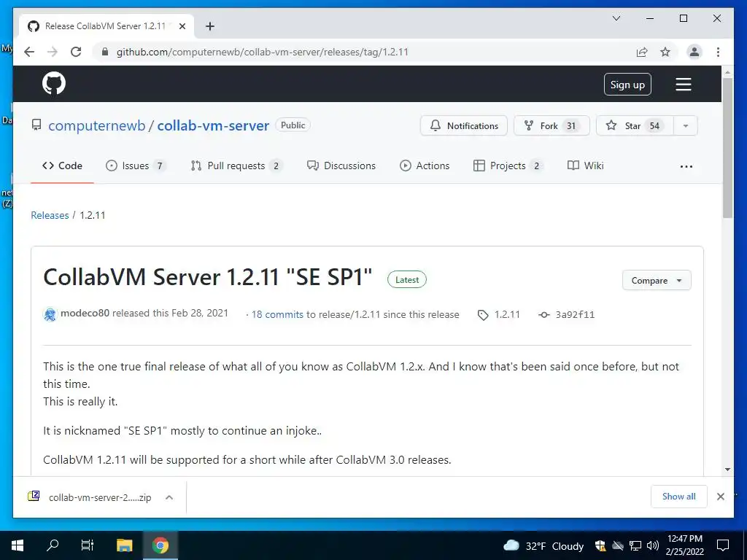Open Task View on the taskbar

pos(88,545)
